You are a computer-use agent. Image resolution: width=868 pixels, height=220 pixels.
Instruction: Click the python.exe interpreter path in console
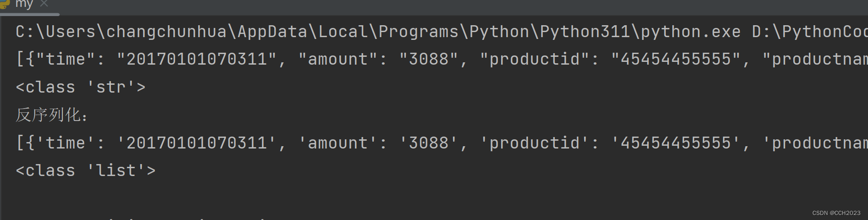click(378, 32)
